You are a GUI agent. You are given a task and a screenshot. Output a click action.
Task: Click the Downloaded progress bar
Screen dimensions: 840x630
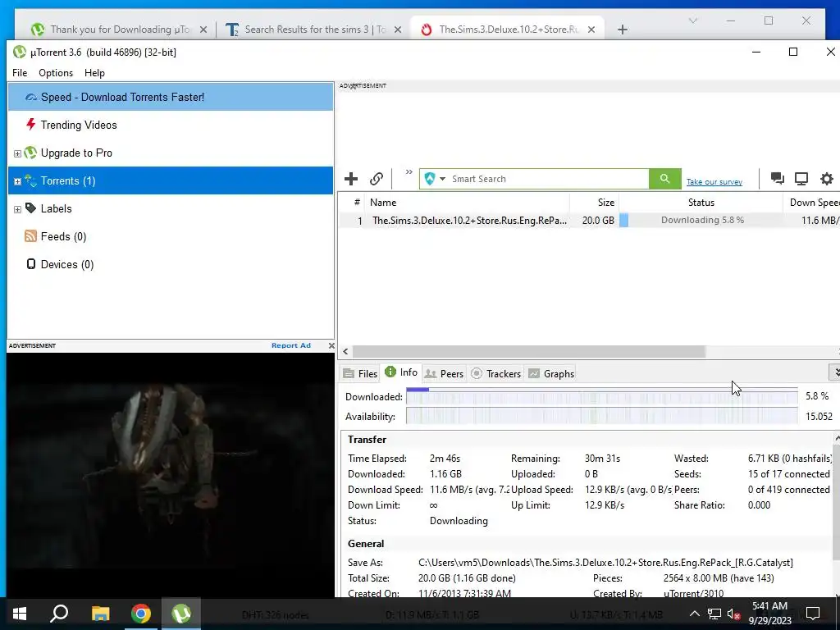click(601, 396)
